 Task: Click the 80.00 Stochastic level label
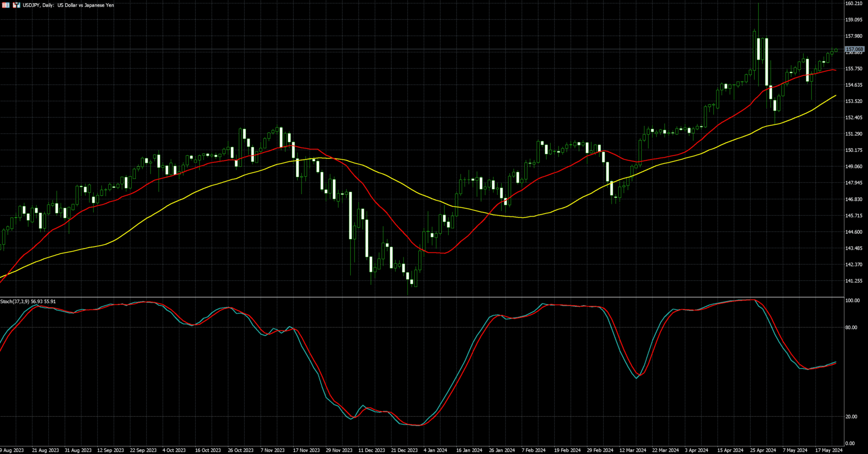coord(851,328)
